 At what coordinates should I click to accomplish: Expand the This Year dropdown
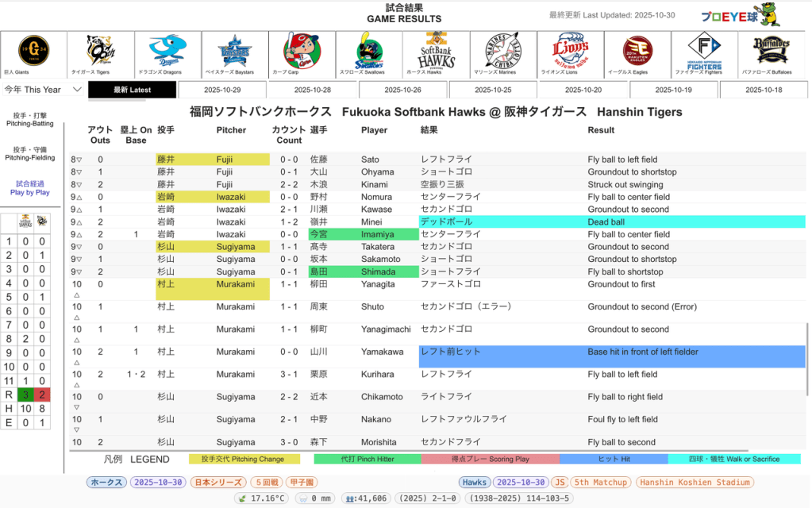(43, 90)
